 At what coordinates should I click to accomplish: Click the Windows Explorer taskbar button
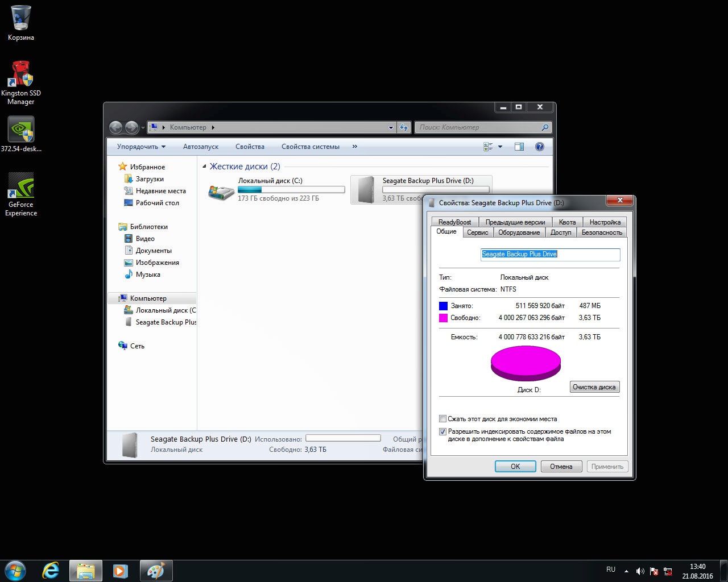[86, 571]
